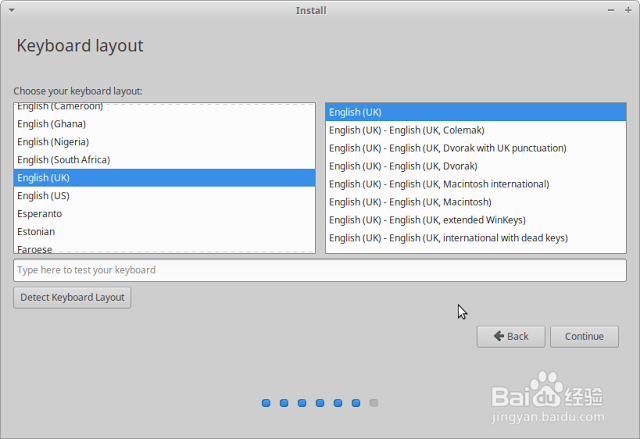Select UK extended WinKeys variant

[x=476, y=220]
